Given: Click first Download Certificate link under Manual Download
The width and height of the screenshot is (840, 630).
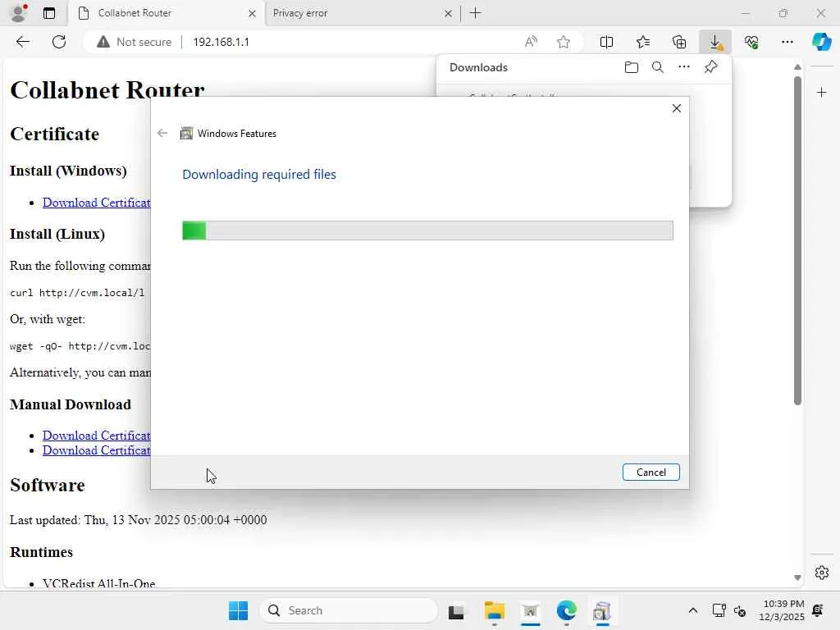Looking at the screenshot, I should coord(97,436).
